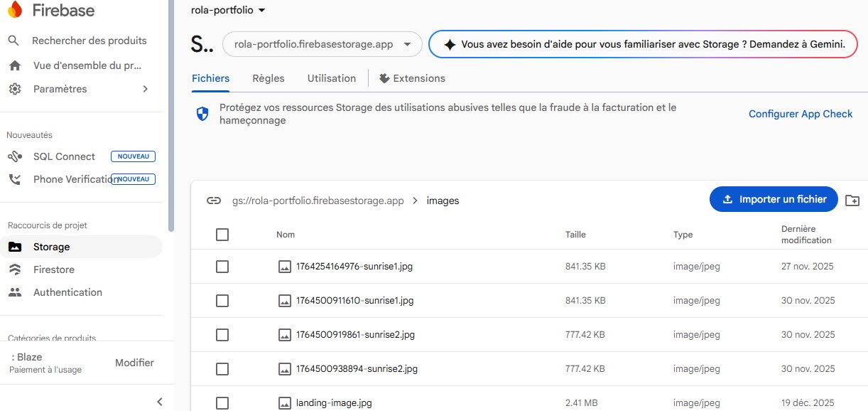Check the box for landing-image.jpg
Screen dimensions: 868x411
click(222, 403)
